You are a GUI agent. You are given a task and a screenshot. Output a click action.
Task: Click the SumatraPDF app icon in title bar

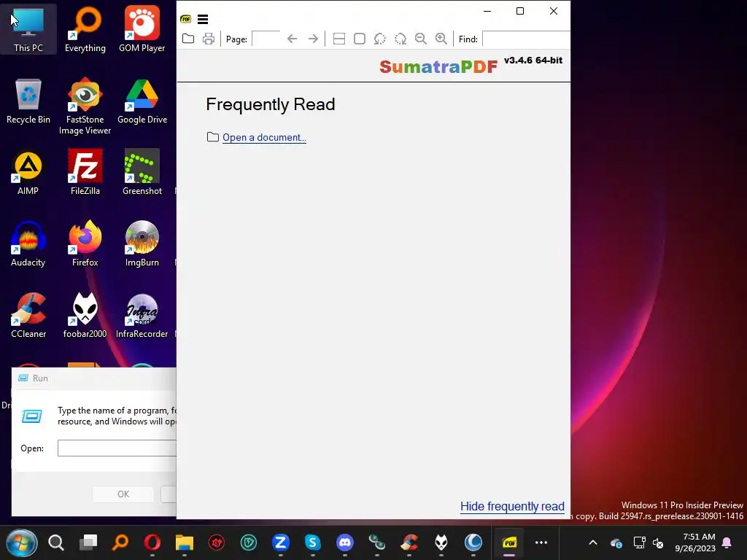(186, 19)
